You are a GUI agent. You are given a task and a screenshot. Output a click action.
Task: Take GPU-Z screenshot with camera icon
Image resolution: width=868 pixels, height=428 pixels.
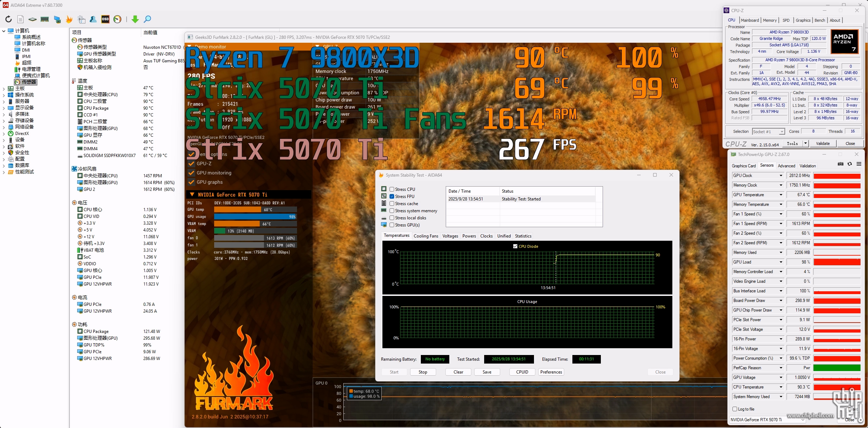840,164
